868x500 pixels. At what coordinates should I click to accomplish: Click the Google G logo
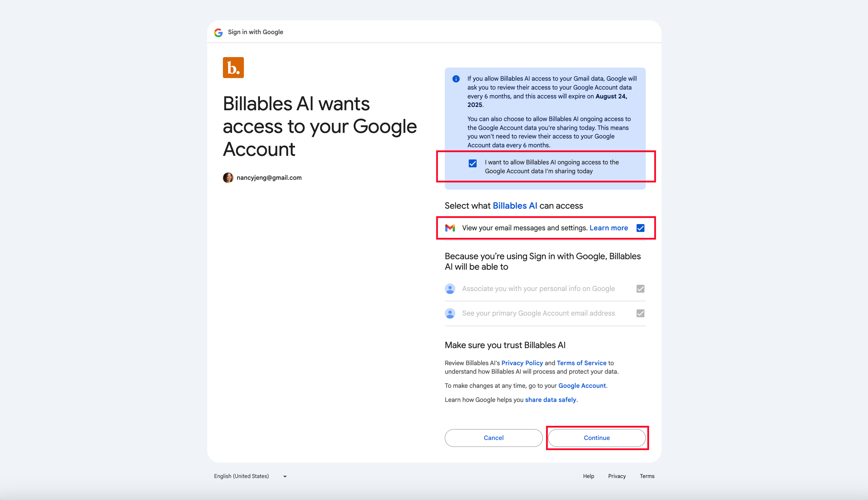tap(219, 32)
